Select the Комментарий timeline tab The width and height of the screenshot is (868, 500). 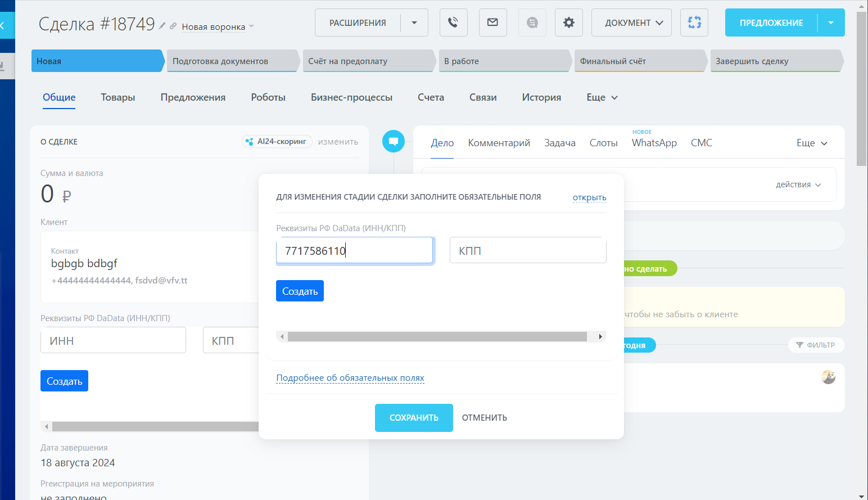499,143
